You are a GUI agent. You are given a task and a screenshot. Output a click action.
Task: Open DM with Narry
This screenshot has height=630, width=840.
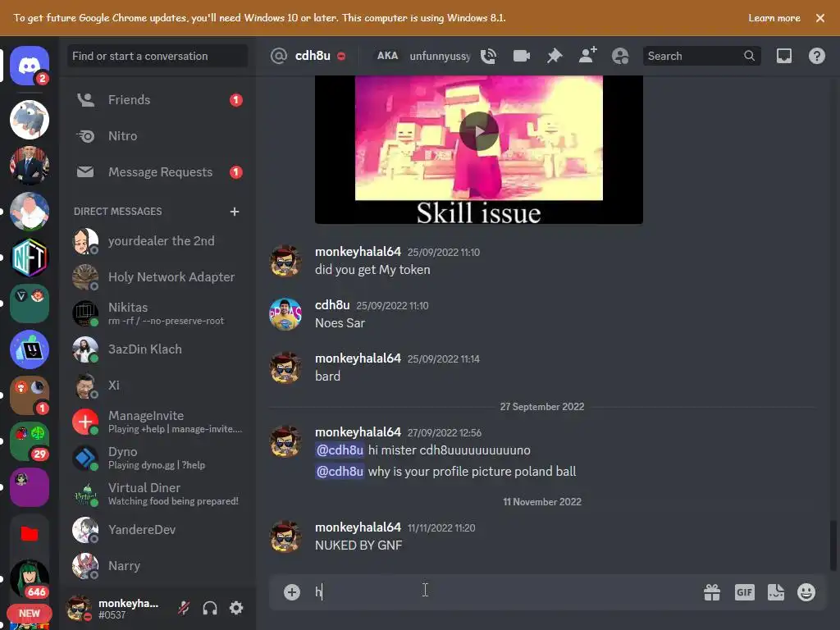(x=157, y=566)
